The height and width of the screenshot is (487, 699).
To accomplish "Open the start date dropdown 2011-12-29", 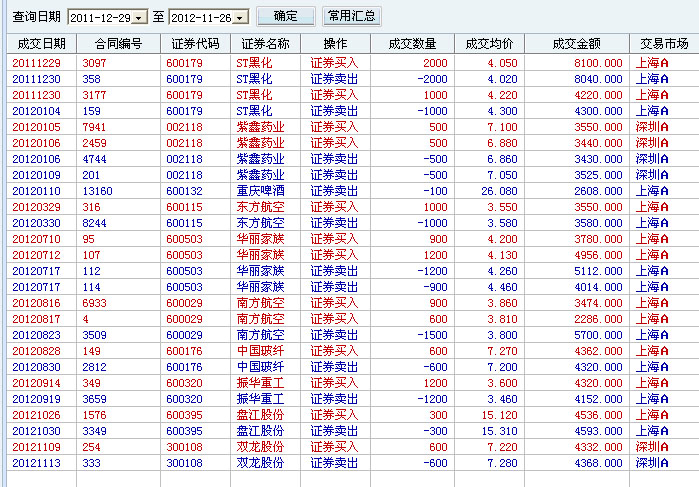I will [x=140, y=18].
